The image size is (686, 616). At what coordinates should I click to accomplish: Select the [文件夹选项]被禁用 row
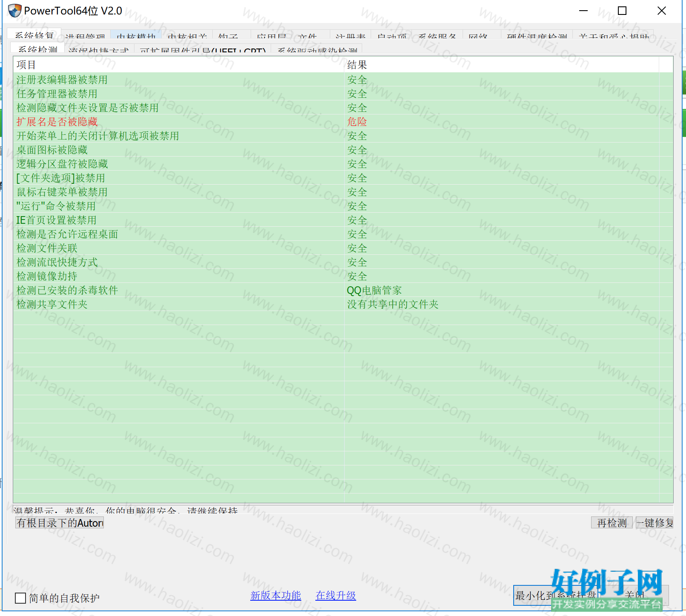point(343,178)
